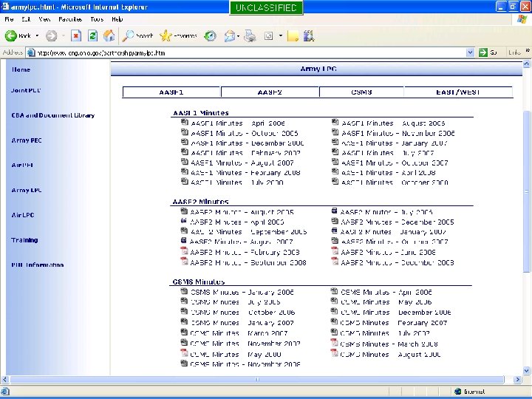Click the browser Back arrow button

click(x=12, y=35)
